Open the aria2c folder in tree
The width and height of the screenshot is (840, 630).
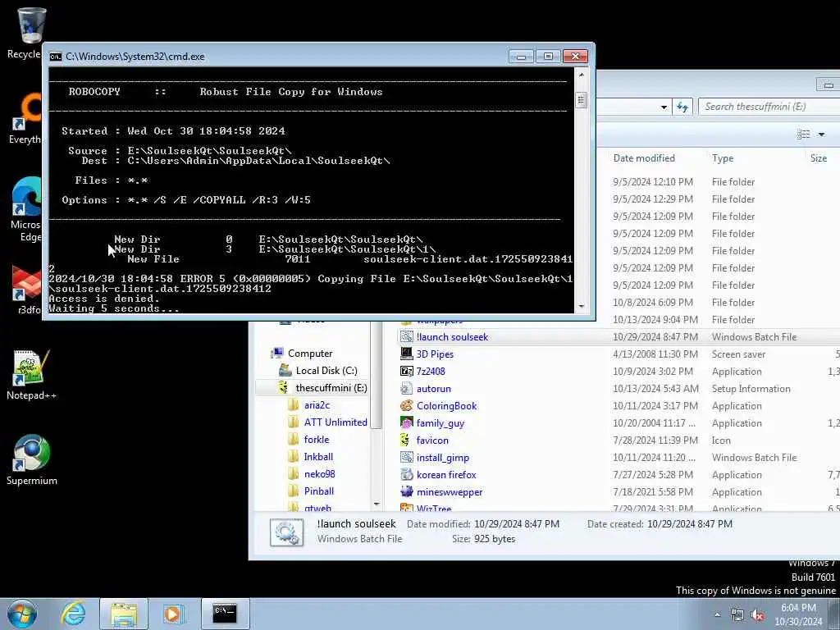pyautogui.click(x=317, y=405)
